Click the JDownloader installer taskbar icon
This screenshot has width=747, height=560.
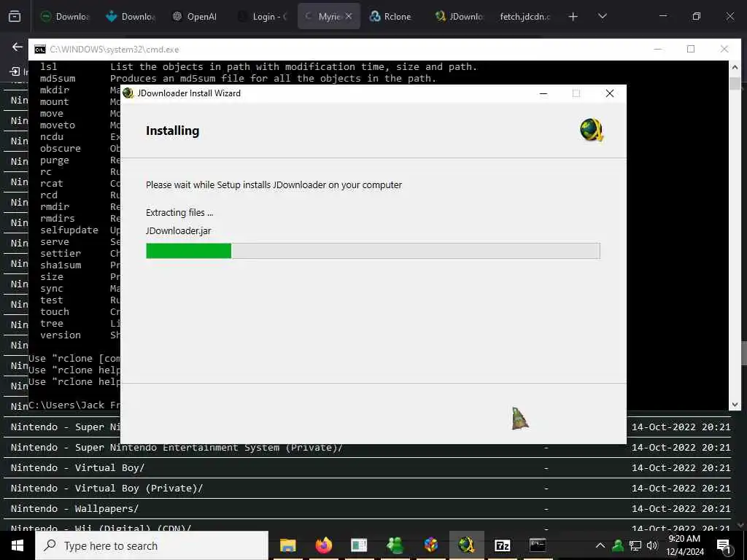pyautogui.click(x=466, y=545)
